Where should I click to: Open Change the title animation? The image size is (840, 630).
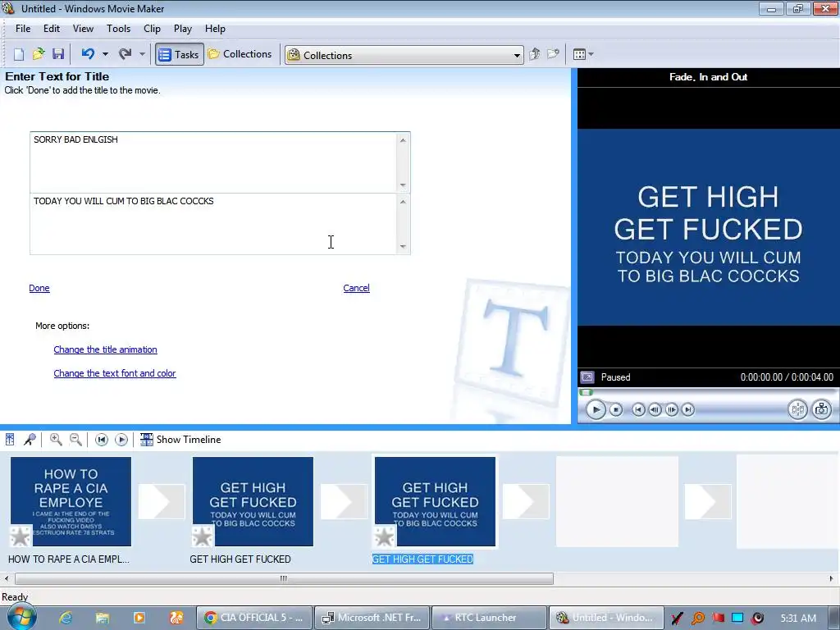click(x=106, y=349)
